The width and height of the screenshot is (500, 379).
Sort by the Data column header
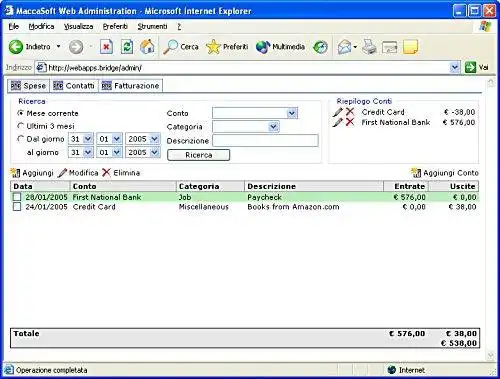[40, 186]
